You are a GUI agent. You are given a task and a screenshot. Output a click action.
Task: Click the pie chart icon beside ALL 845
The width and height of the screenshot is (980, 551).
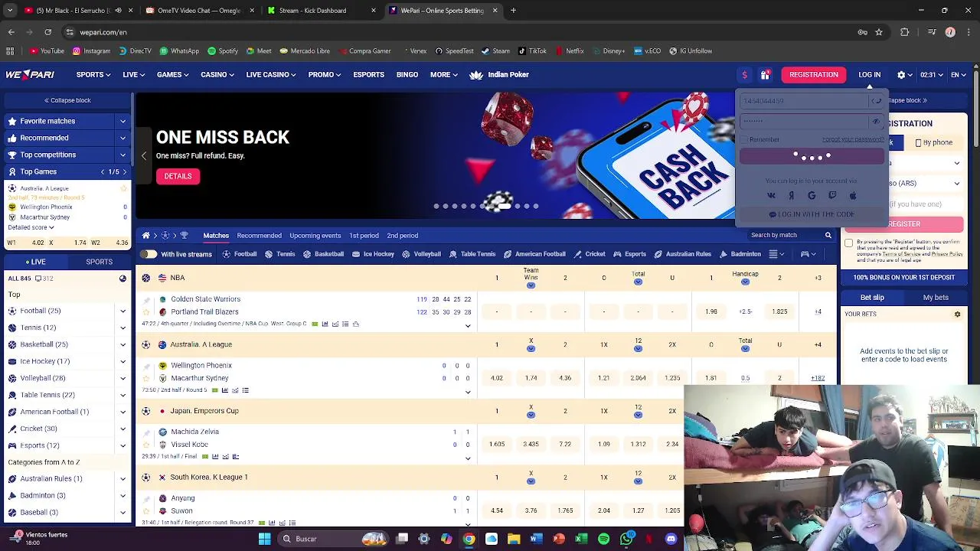122,279
